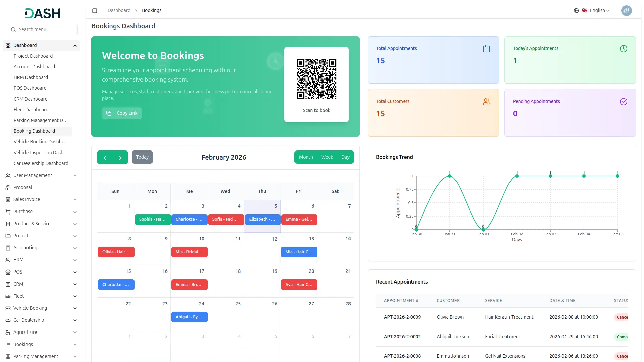Click the Copy Link button
Image resolution: width=644 pixels, height=362 pixels.
pos(122,113)
